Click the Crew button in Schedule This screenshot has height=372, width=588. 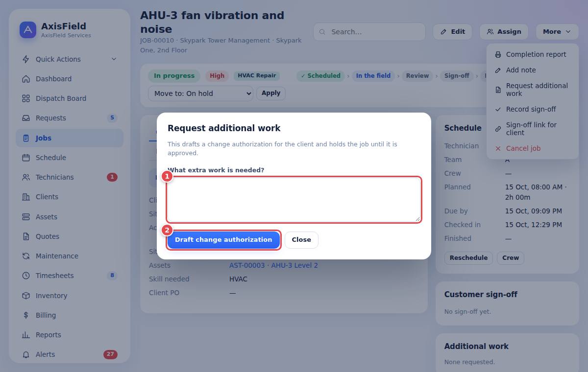click(511, 258)
